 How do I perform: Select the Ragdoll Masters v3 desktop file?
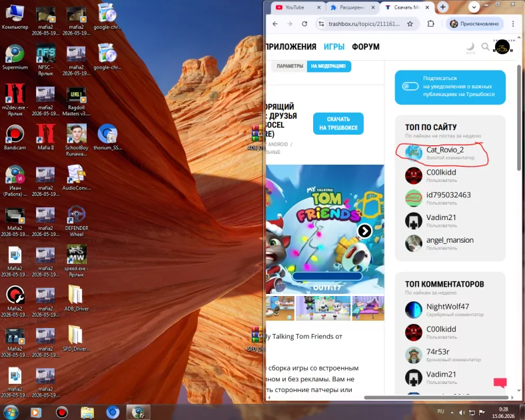point(77,100)
